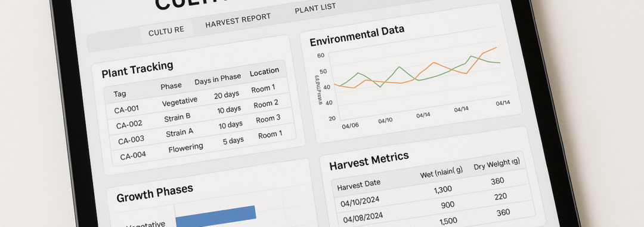Go to the PLANT LIST tab
This screenshot has height=227, width=644.
click(x=315, y=8)
